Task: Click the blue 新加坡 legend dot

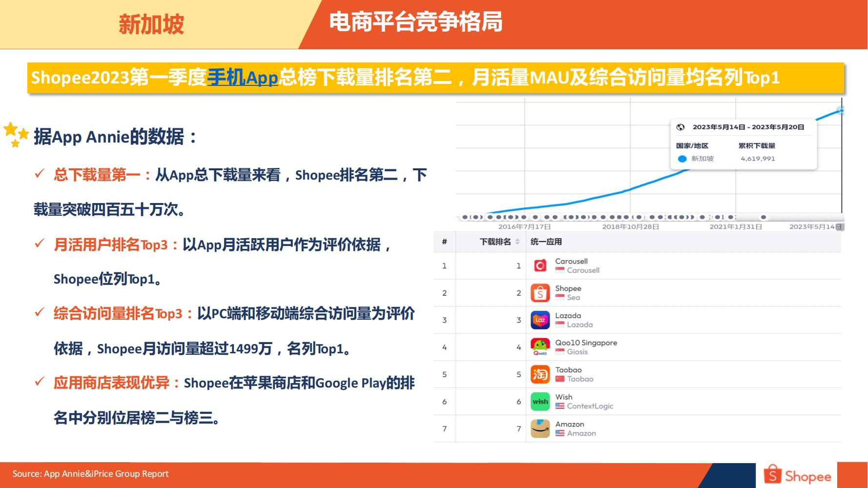Action: 682,159
